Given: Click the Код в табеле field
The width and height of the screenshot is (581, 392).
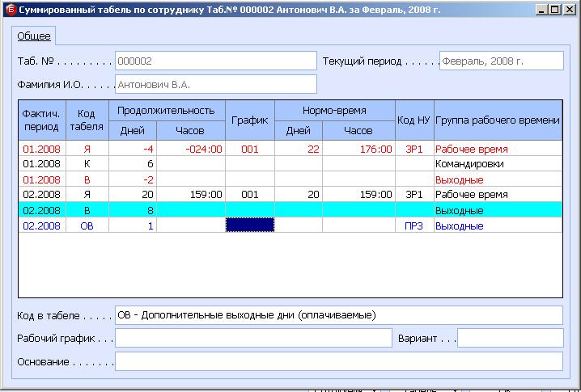Looking at the screenshot, I should coord(338,315).
